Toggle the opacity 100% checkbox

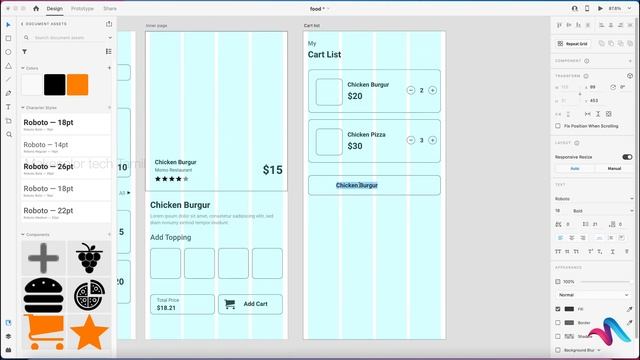(x=558, y=282)
